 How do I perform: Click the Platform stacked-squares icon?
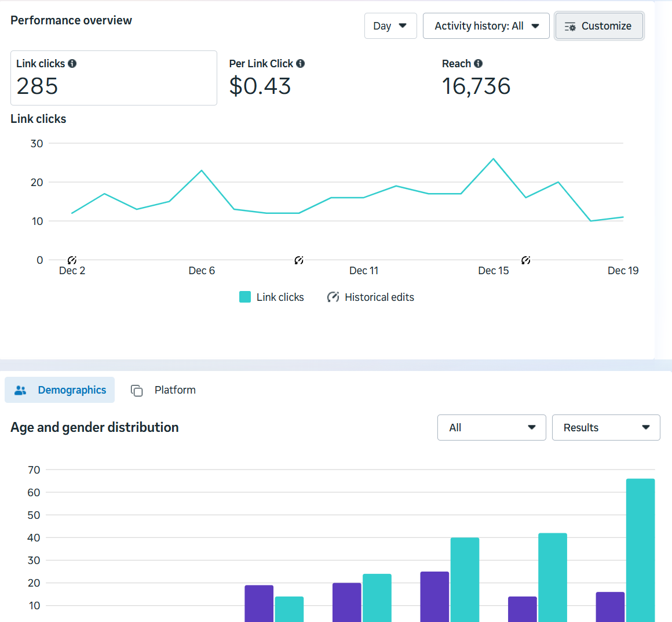click(137, 390)
